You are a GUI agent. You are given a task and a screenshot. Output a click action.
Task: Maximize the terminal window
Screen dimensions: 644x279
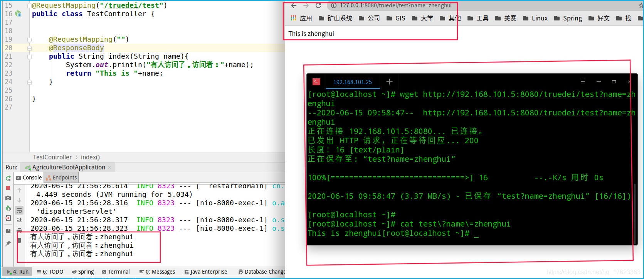614,81
